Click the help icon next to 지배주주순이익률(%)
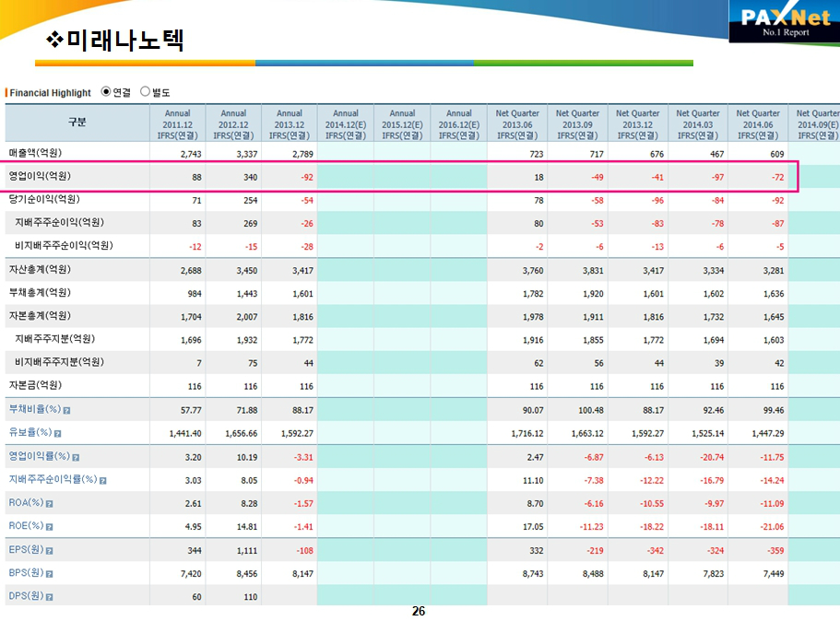The height and width of the screenshot is (621, 840). [x=103, y=480]
